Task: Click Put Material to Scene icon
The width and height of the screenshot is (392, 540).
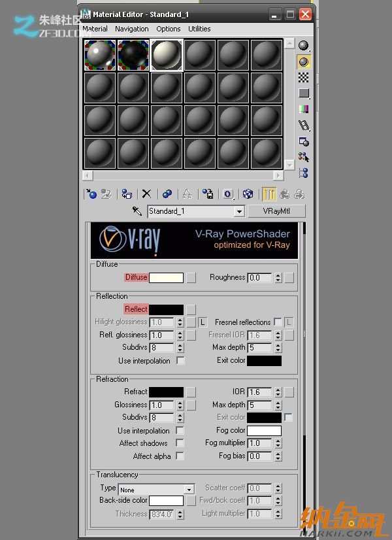Action: (106, 194)
